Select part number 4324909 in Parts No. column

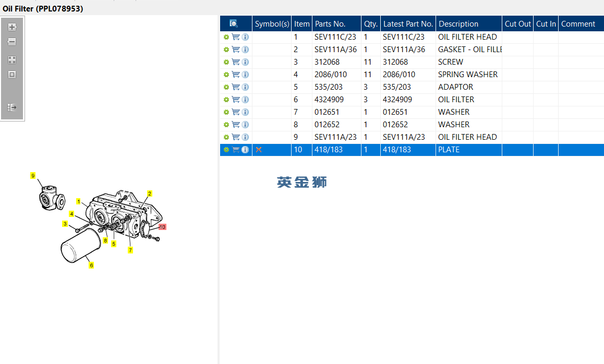click(336, 100)
